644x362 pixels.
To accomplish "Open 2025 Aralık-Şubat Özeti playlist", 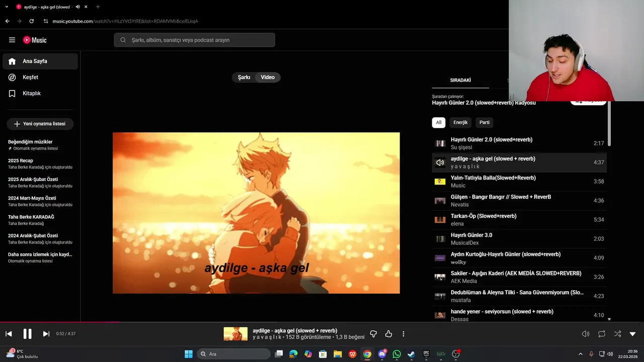I will coord(40,183).
